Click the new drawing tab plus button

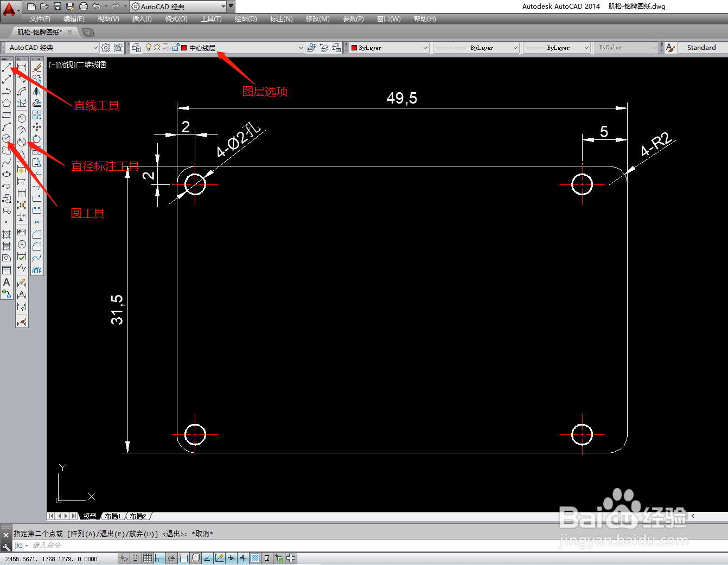[x=88, y=33]
